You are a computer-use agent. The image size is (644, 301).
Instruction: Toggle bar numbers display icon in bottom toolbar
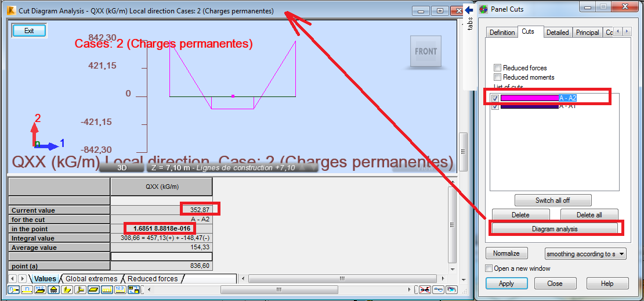pyautogui.click(x=27, y=289)
